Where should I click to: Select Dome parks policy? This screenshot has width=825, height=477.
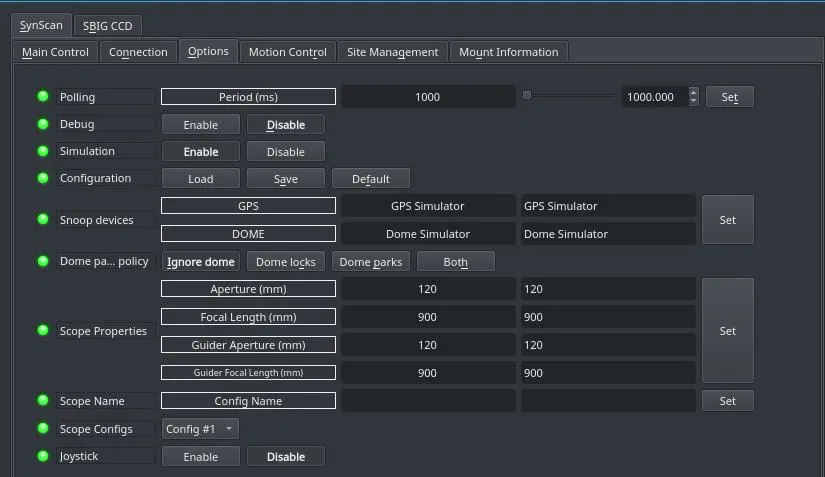point(370,261)
